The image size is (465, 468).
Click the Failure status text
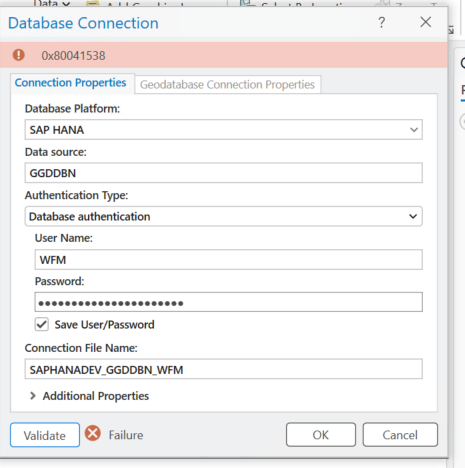(x=126, y=435)
